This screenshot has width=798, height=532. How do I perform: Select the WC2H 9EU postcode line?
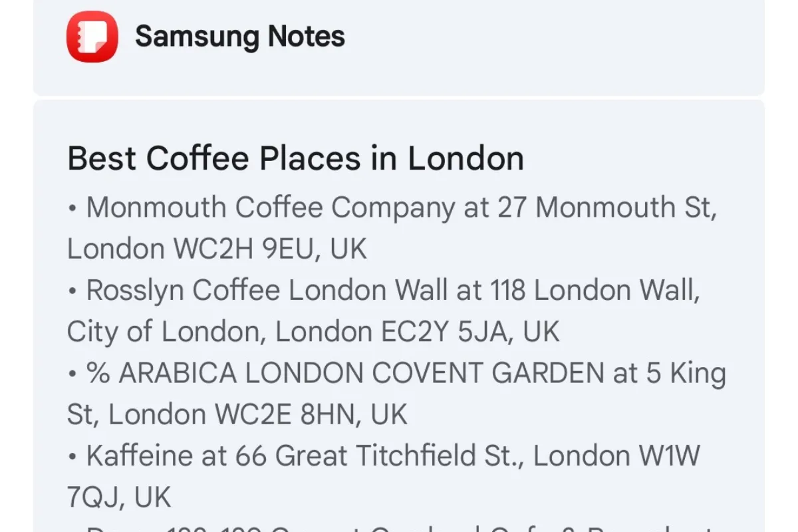[x=217, y=249]
